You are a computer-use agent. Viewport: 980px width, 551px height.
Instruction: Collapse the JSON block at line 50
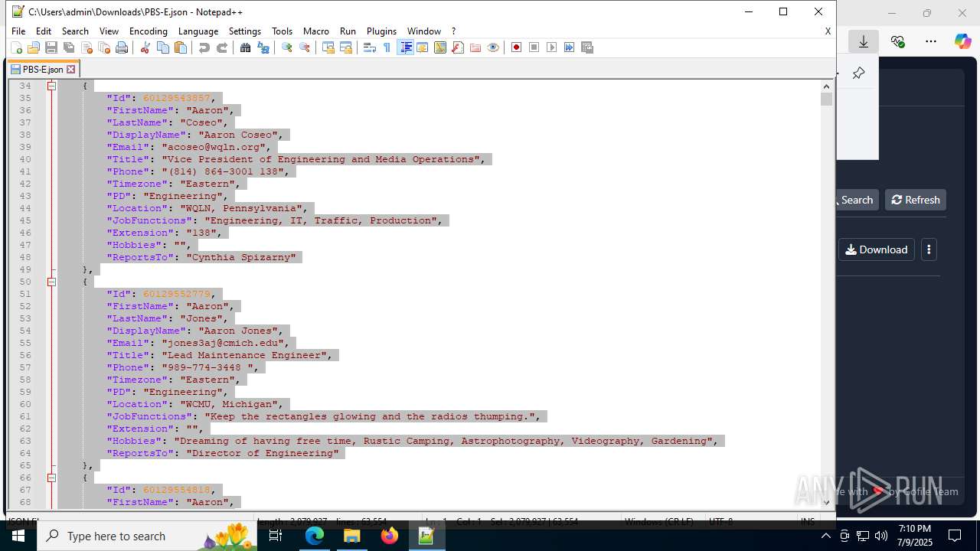51,282
